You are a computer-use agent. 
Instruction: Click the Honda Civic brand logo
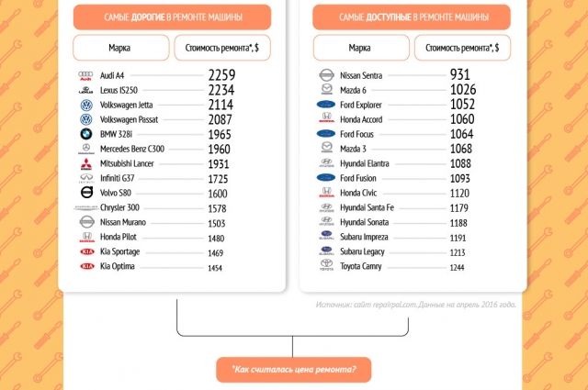[325, 193]
